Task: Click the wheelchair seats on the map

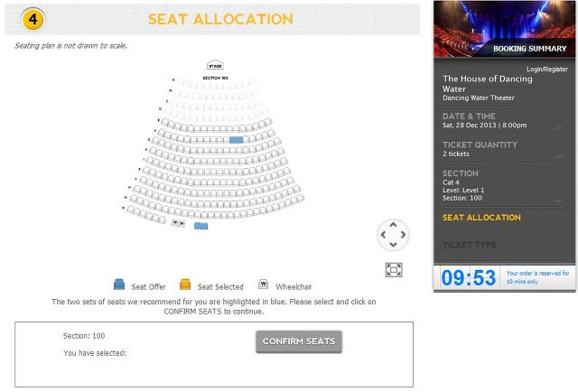Action: click(x=178, y=222)
